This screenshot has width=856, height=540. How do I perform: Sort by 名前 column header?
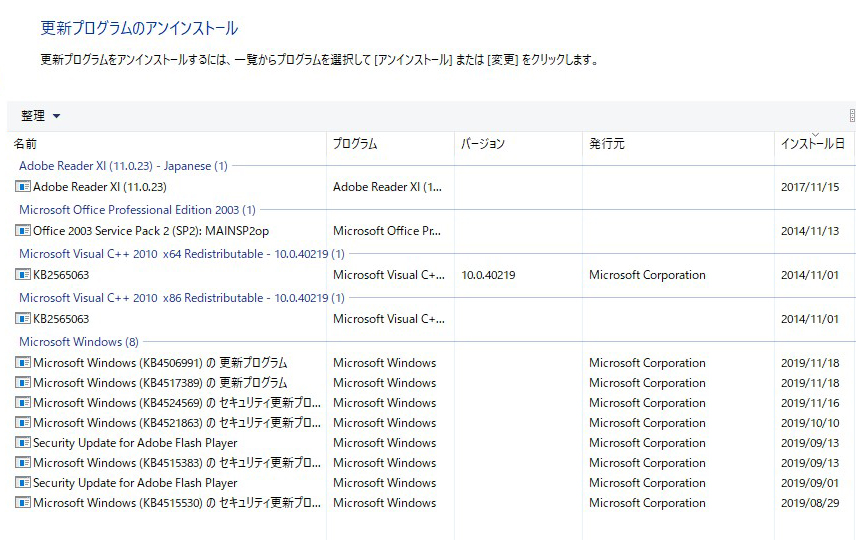167,144
